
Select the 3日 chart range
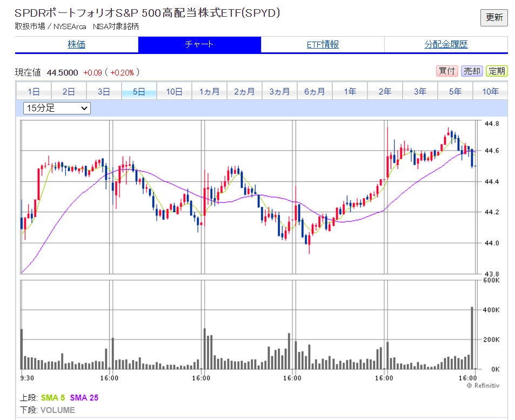tap(104, 91)
